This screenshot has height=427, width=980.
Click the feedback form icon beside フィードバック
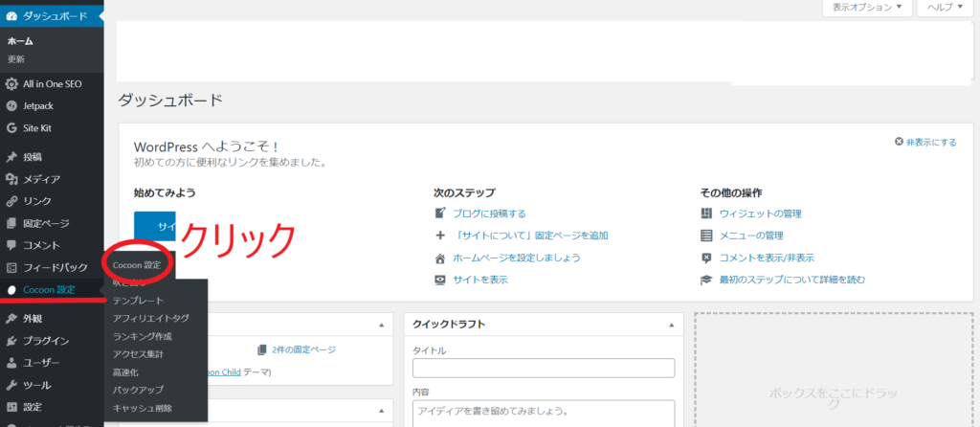click(x=11, y=267)
